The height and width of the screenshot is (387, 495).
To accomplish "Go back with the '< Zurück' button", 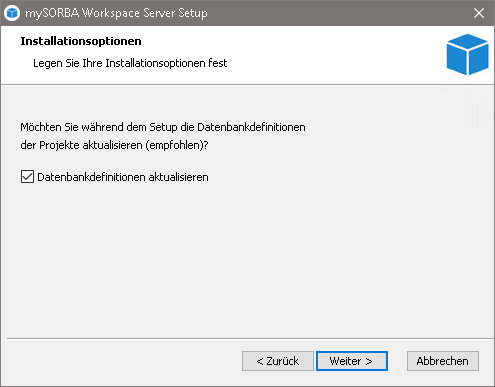I will click(278, 361).
